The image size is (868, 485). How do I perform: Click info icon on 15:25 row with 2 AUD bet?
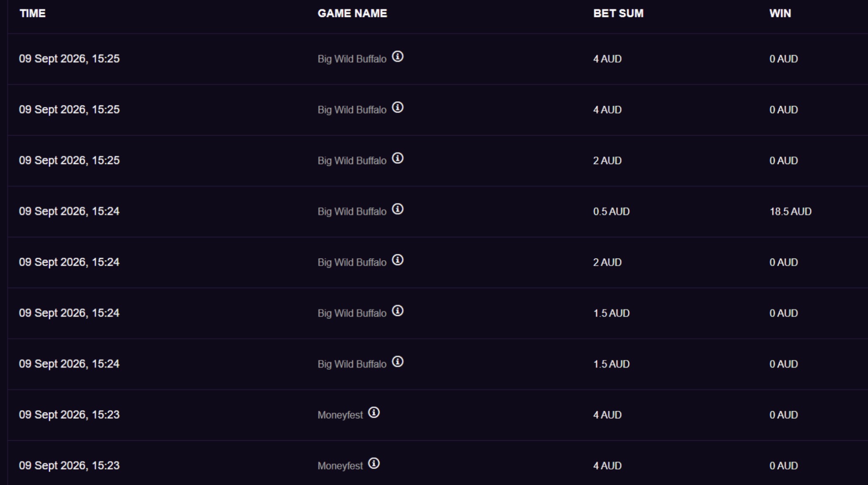pos(398,158)
